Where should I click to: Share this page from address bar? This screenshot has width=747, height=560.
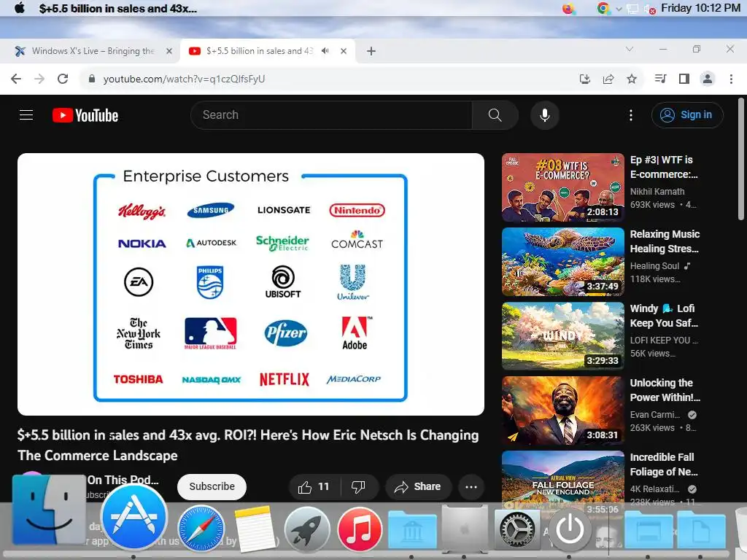point(608,79)
